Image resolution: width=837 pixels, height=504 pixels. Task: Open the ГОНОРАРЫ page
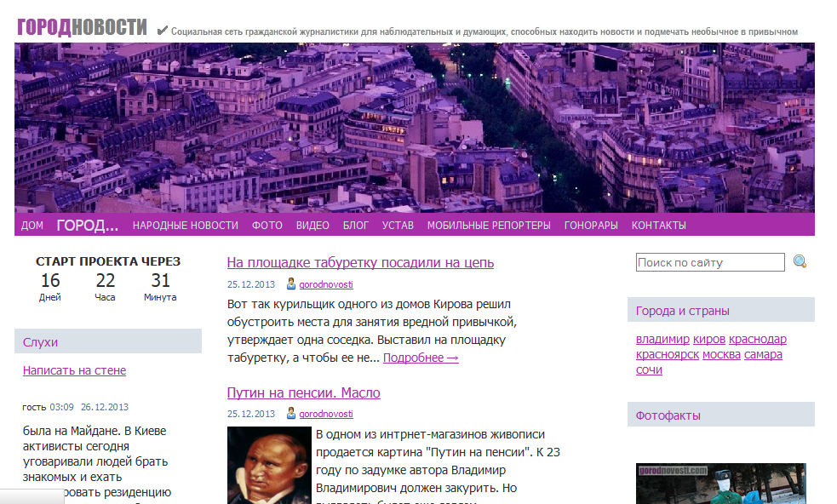click(591, 226)
